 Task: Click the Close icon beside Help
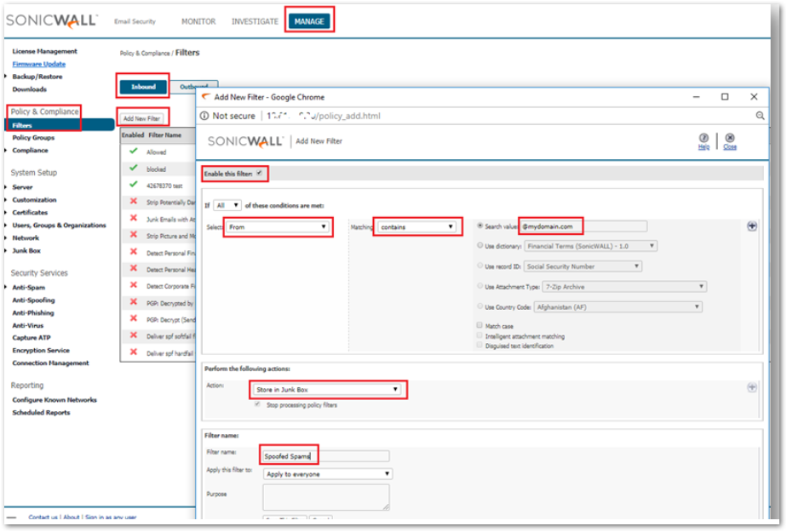click(x=730, y=139)
